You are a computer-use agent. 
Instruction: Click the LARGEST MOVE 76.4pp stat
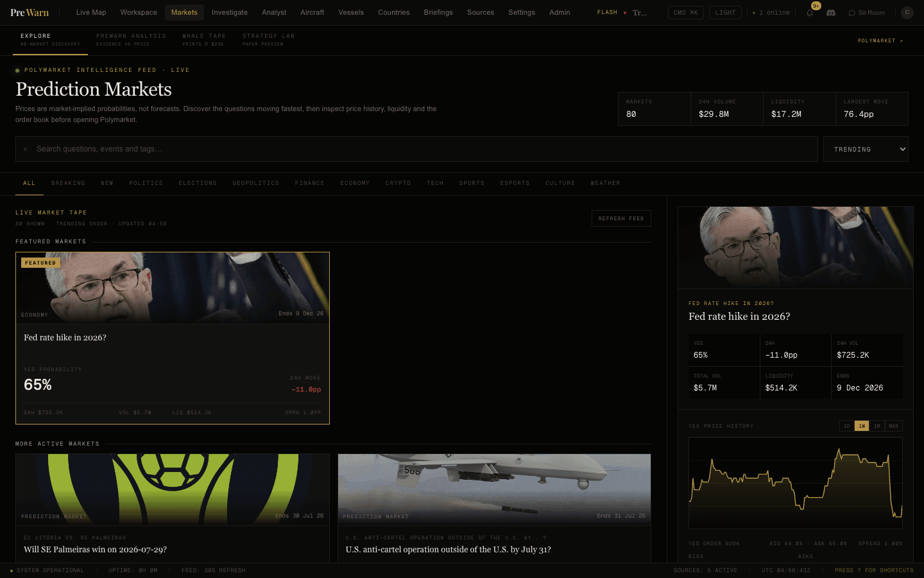pos(872,109)
